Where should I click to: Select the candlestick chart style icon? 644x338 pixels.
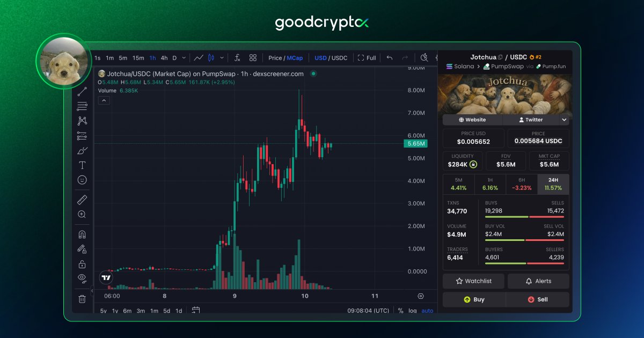tap(211, 58)
